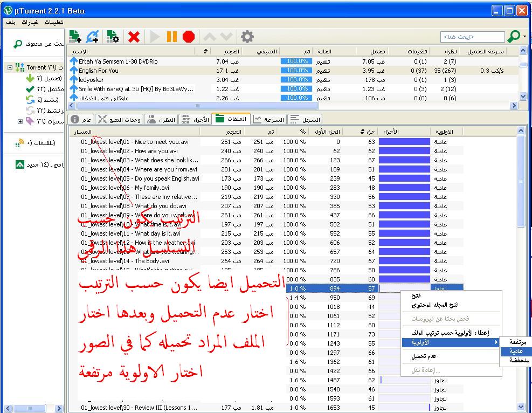Stop the torrent using the red stop icon

point(188,37)
